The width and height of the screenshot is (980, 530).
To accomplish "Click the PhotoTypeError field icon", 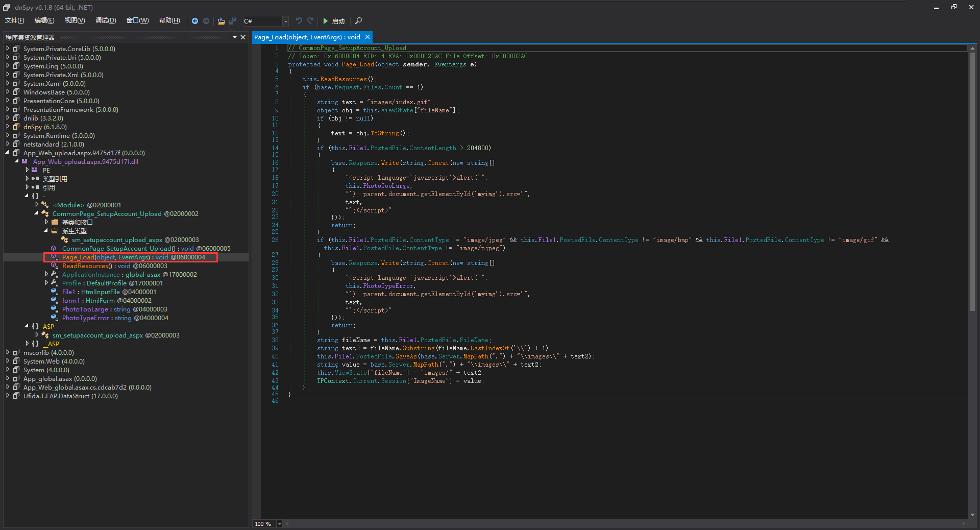I will (x=55, y=318).
